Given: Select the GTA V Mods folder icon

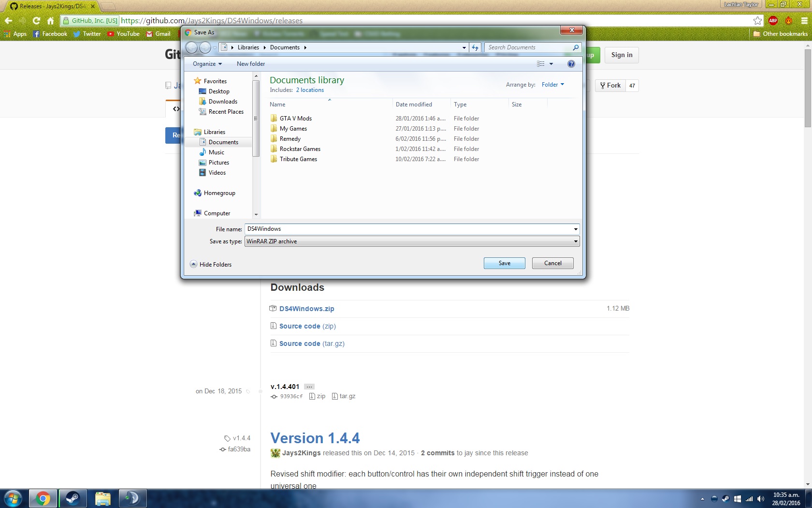Looking at the screenshot, I should coord(274,119).
